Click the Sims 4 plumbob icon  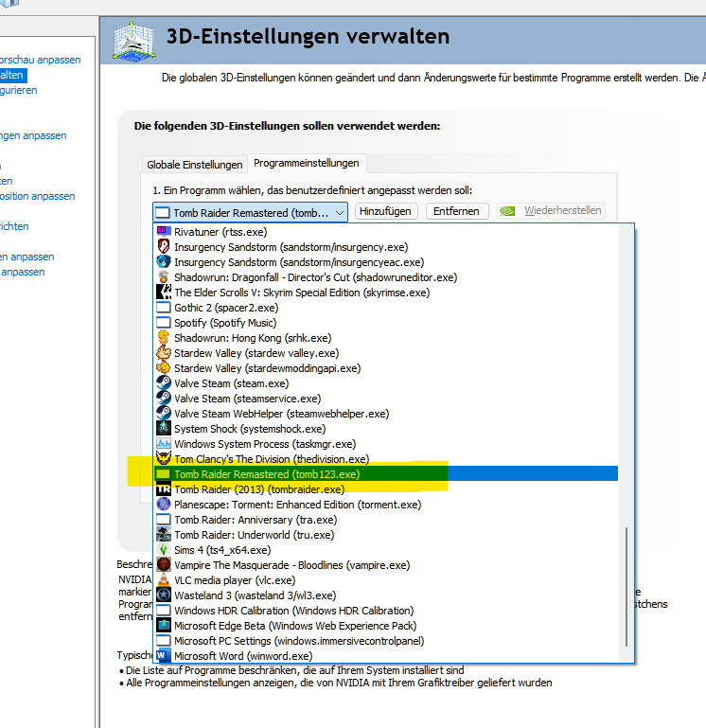(164, 550)
